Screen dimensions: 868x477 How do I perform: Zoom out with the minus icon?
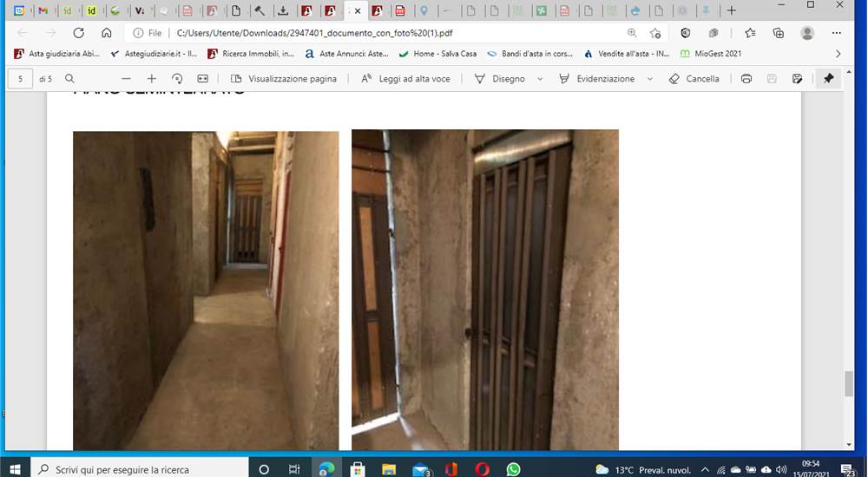(126, 79)
